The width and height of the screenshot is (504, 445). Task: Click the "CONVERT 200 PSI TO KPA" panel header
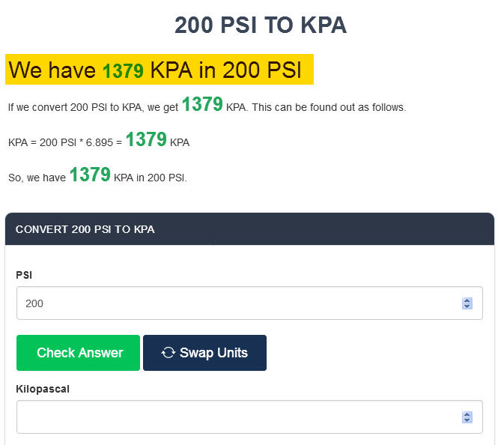(x=85, y=229)
